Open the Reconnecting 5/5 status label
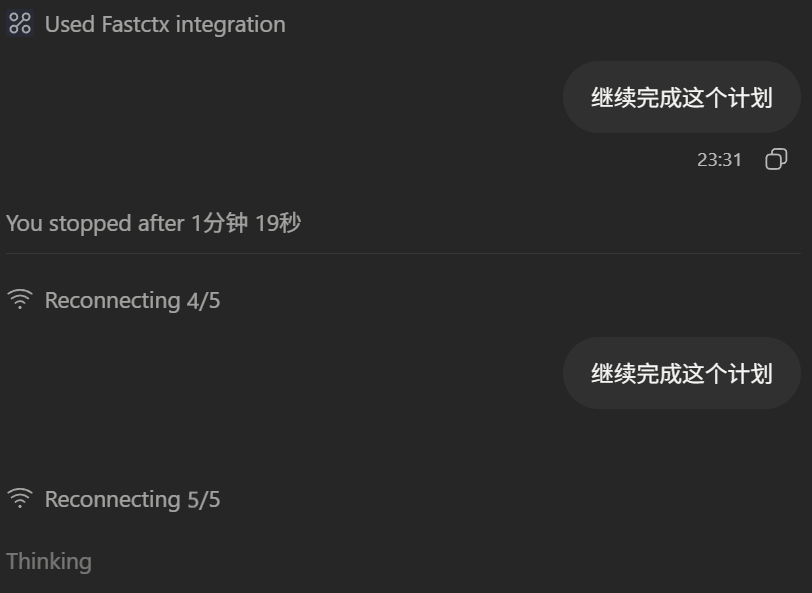 133,499
